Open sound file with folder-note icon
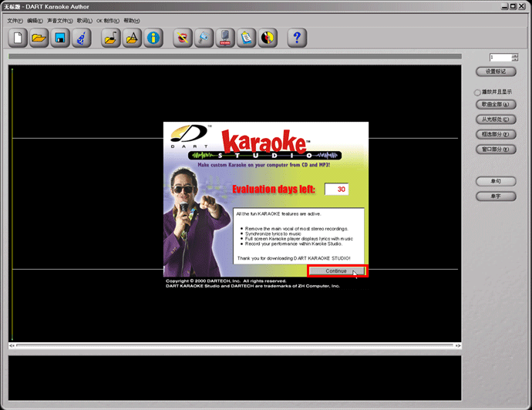This screenshot has height=410, width=532. (x=111, y=38)
